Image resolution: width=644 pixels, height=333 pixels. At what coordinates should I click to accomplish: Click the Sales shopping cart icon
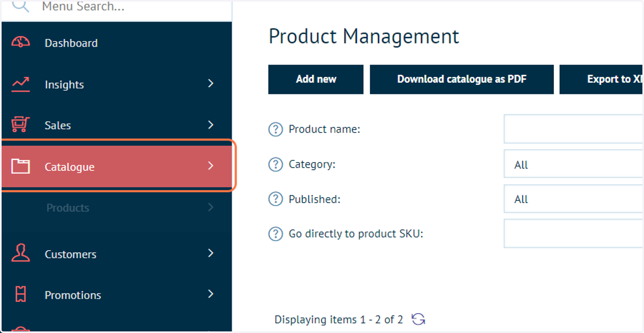point(20,125)
